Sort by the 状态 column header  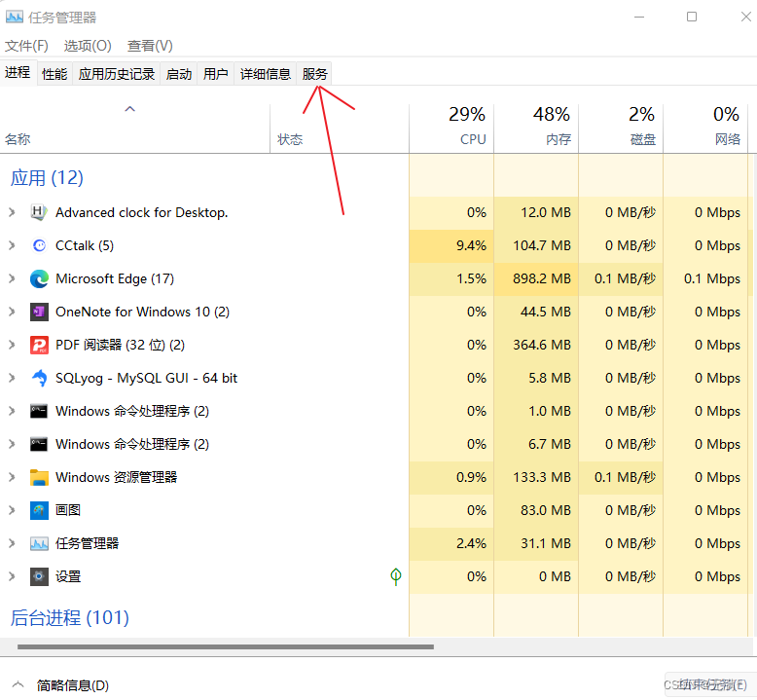click(340, 129)
